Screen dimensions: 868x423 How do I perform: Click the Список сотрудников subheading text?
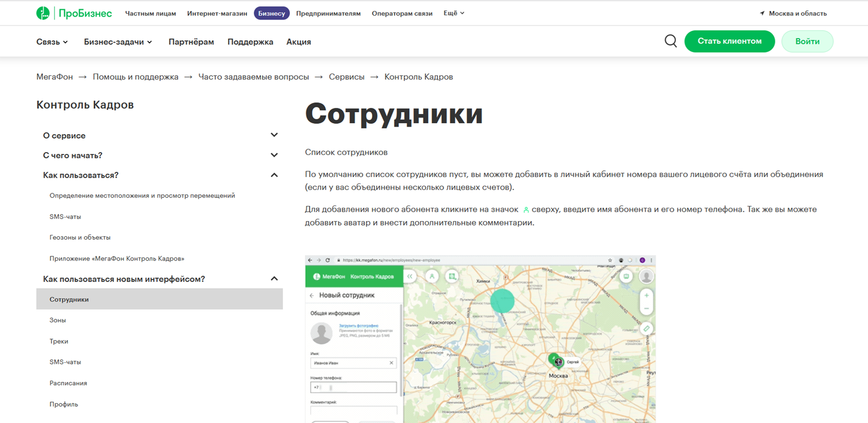346,152
